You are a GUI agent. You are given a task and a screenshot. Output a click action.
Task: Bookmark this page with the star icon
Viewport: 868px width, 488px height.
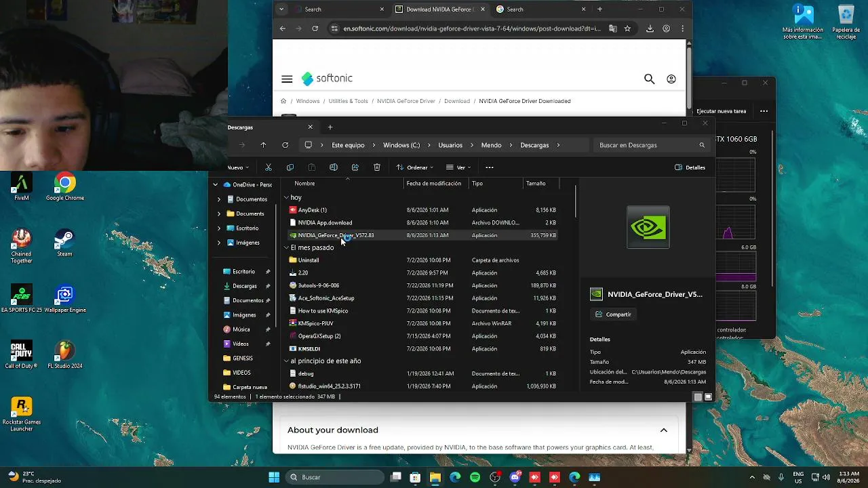(x=627, y=28)
